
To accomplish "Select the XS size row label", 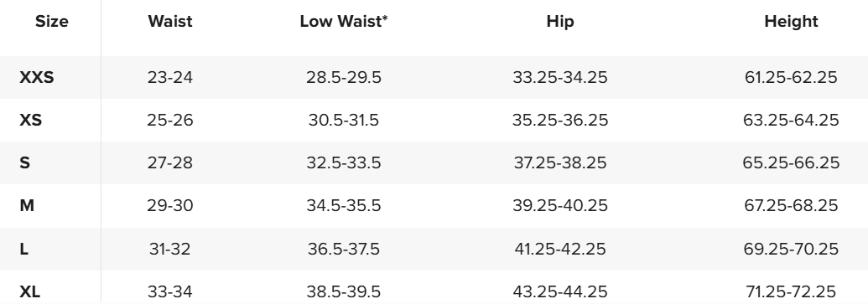I will [30, 120].
